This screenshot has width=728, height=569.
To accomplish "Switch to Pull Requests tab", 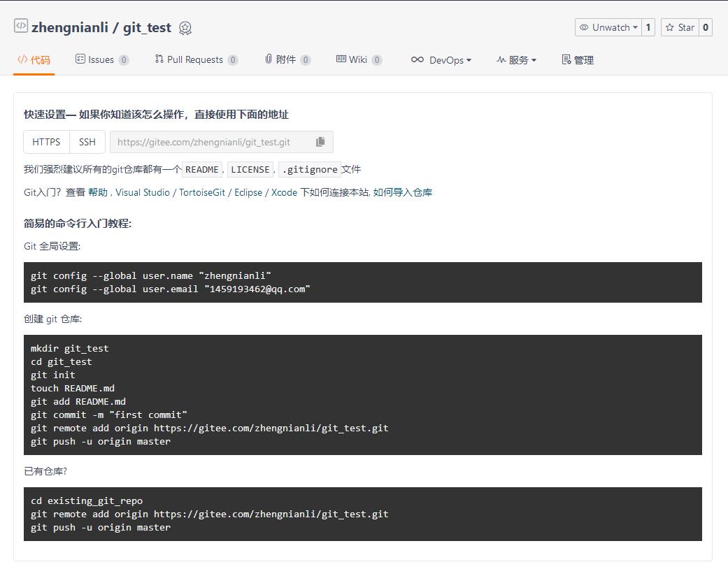I will (197, 59).
